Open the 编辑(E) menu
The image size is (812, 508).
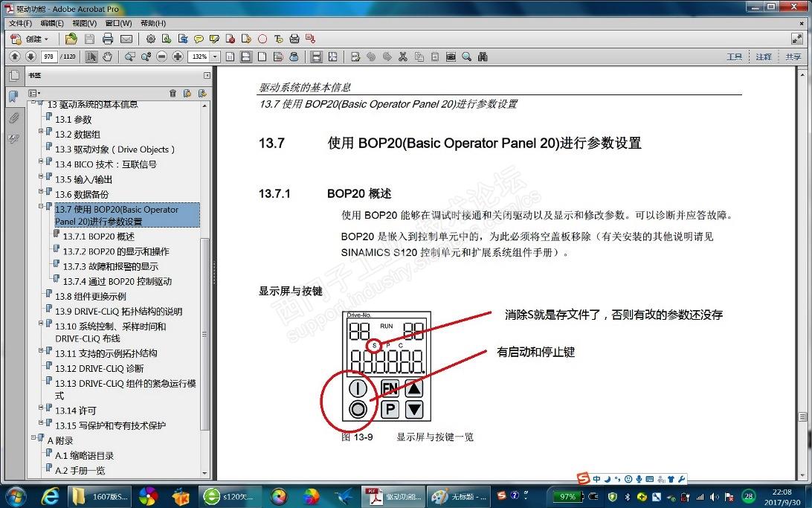click(52, 23)
